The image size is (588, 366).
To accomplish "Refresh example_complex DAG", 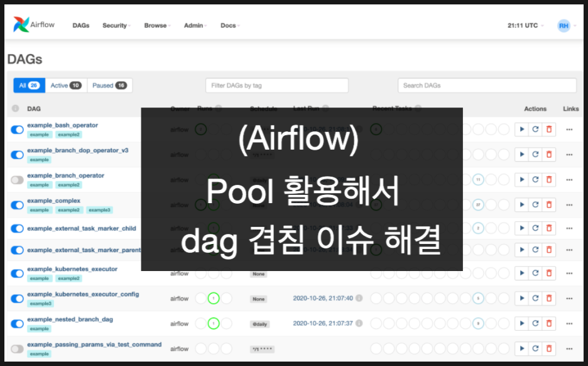I will point(535,205).
